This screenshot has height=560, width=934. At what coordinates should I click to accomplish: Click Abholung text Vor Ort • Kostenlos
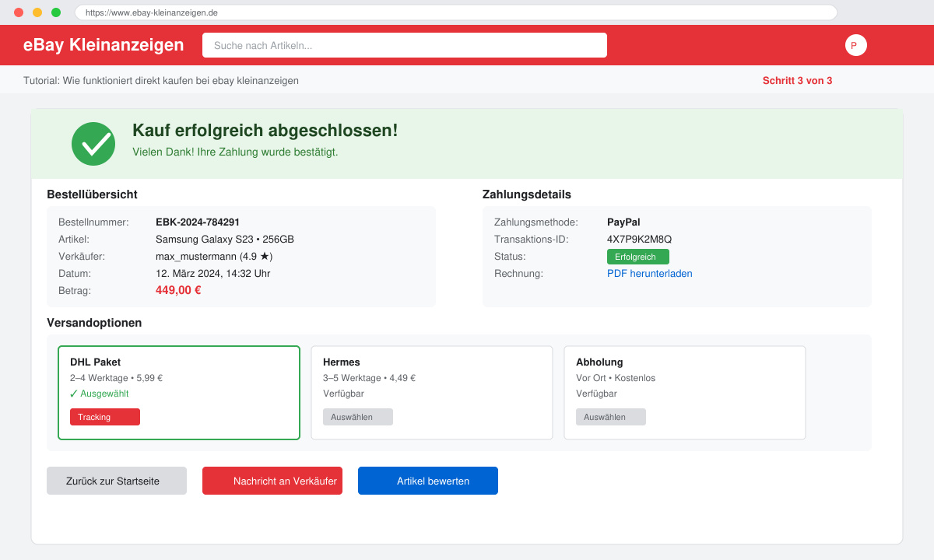pyautogui.click(x=616, y=378)
